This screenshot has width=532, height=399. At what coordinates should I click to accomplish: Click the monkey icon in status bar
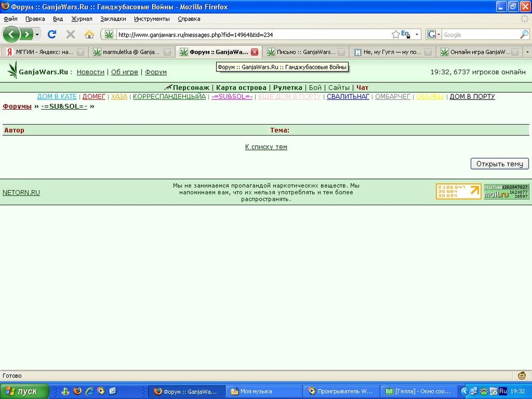point(522,376)
